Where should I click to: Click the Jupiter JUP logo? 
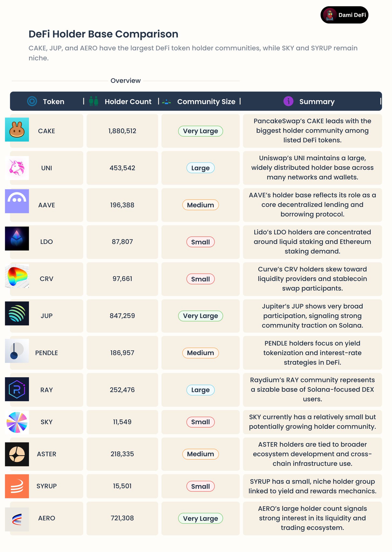tap(17, 313)
